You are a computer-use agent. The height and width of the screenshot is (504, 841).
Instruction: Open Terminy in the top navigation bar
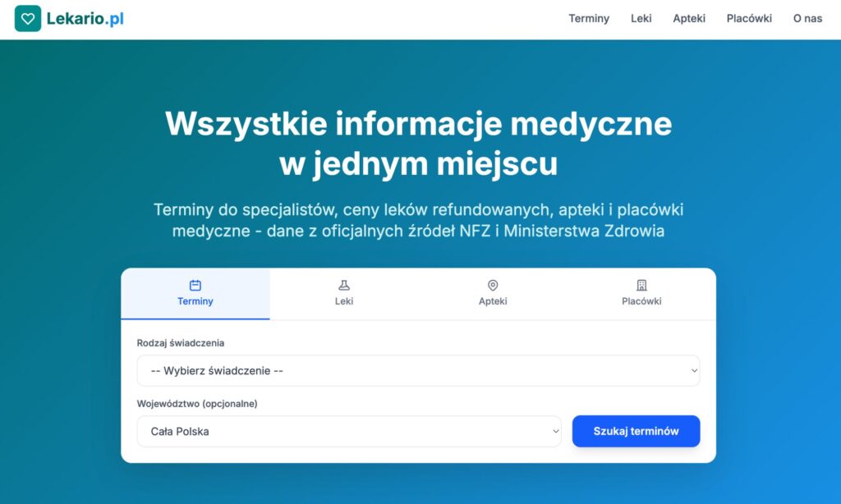point(589,19)
